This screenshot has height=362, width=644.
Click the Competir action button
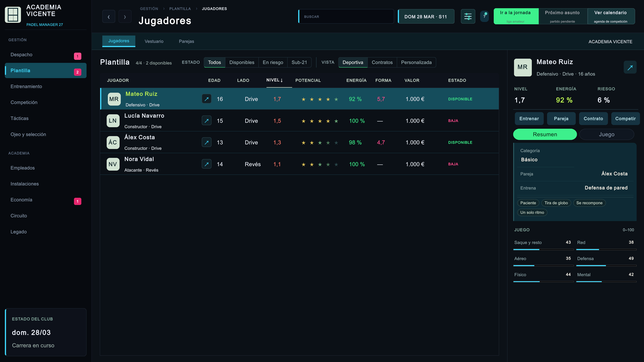[625, 119]
